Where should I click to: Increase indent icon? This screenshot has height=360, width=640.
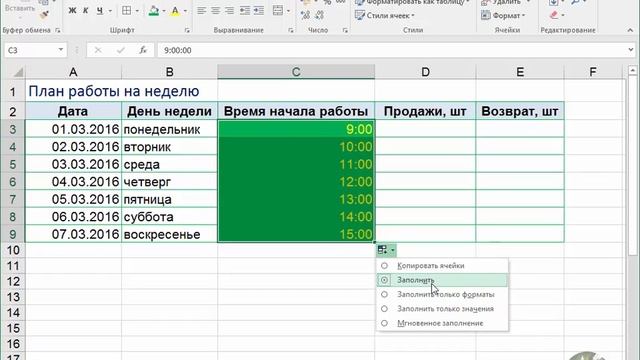pyautogui.click(x=259, y=11)
